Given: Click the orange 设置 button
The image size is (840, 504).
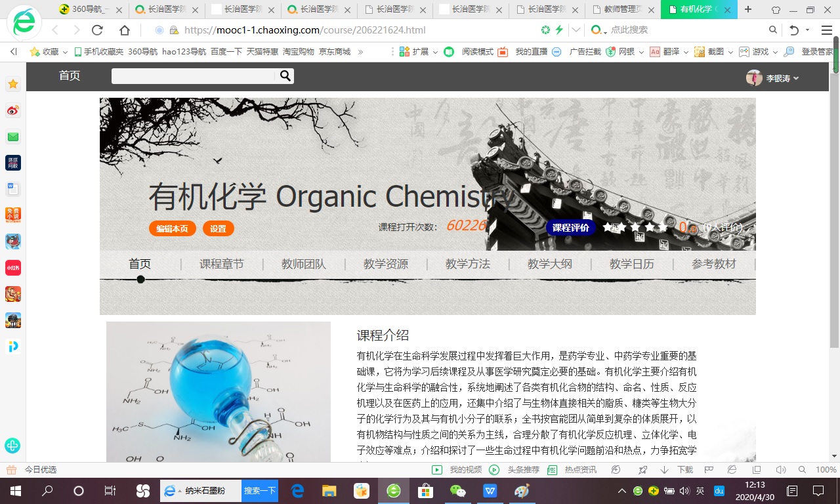Looking at the screenshot, I should click(x=218, y=228).
